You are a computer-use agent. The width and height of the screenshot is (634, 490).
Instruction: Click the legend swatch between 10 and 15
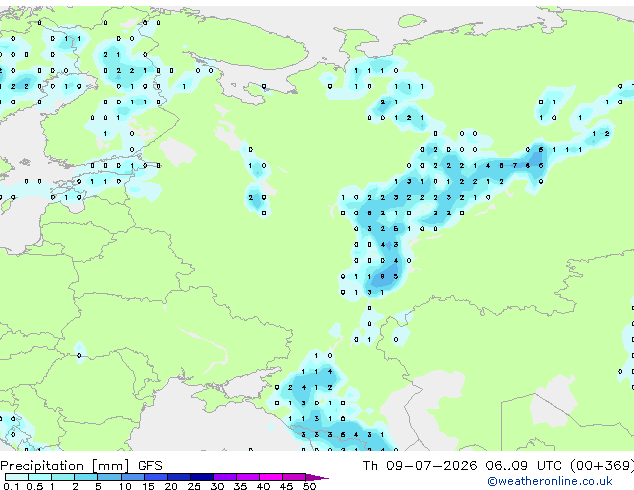pos(132,477)
